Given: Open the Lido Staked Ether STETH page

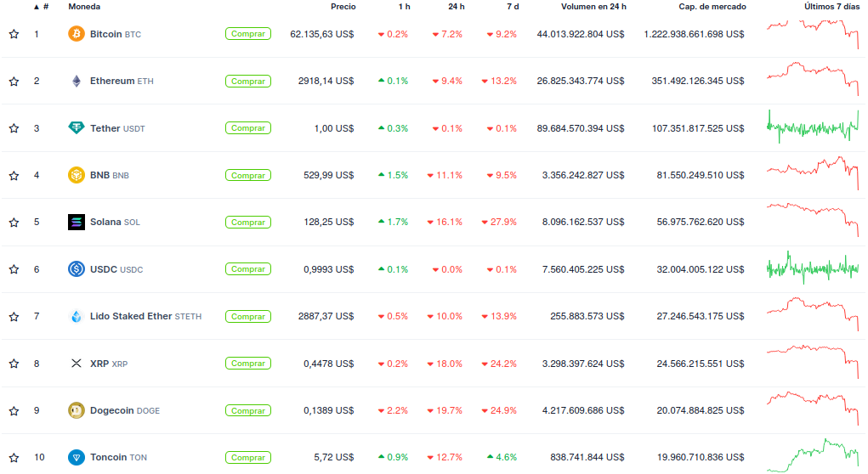Looking at the screenshot, I should tap(145, 316).
